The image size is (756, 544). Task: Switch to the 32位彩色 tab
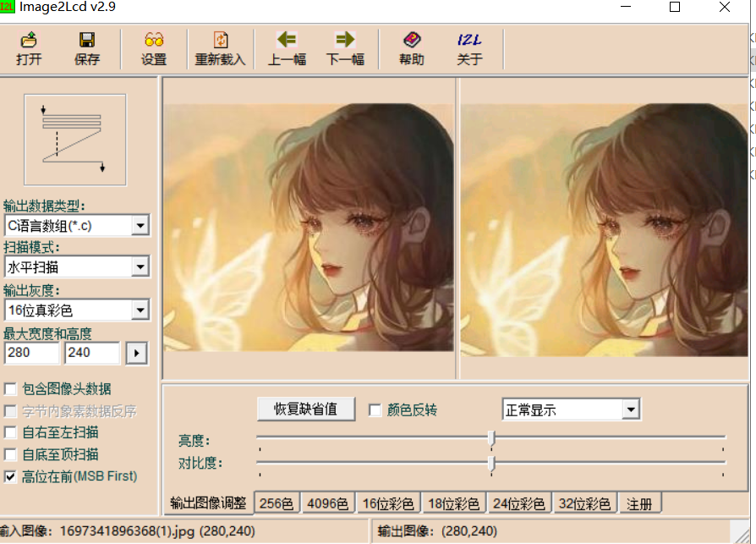click(585, 504)
